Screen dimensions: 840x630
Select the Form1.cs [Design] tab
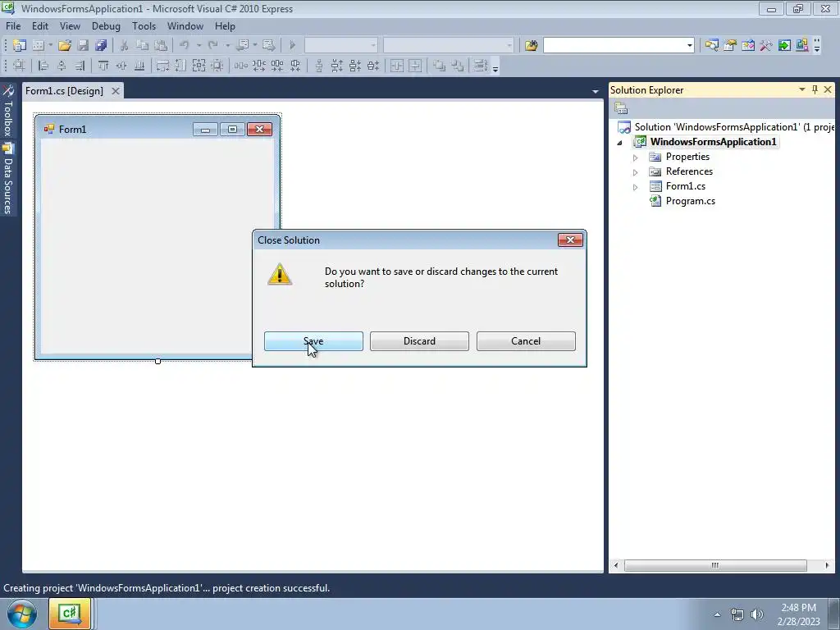coord(64,90)
